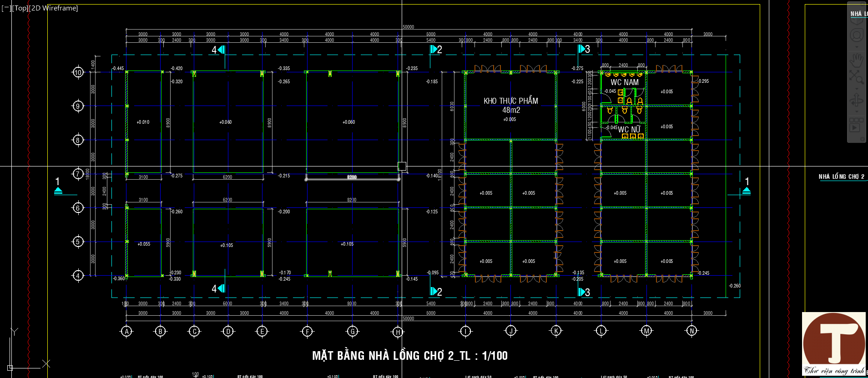Viewport: 868px width, 378px height.
Task: Activate the Pan hand tool in navigation bar
Action: tap(857, 60)
